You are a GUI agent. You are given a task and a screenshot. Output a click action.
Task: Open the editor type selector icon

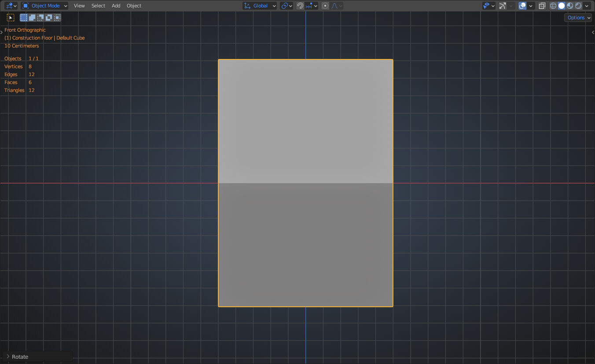[x=11, y=6]
